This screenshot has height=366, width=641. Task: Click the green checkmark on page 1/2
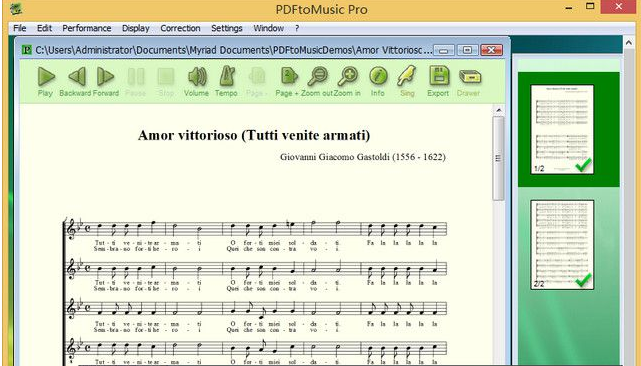[x=583, y=165]
